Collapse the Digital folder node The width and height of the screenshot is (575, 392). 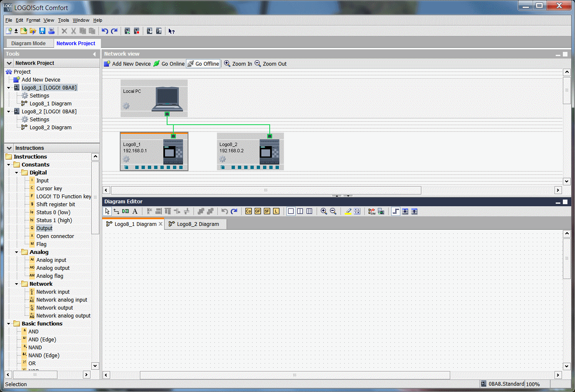[x=17, y=173]
